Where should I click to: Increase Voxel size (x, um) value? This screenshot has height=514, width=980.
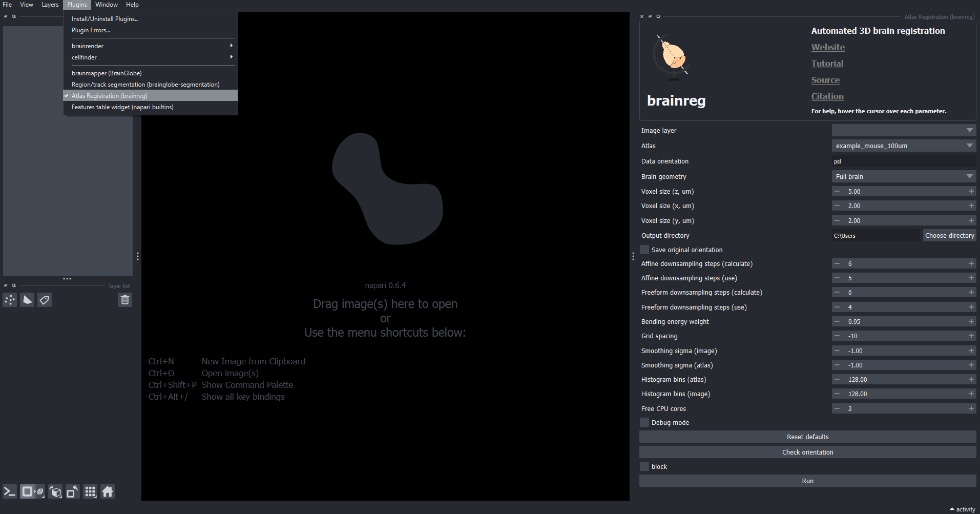971,205
